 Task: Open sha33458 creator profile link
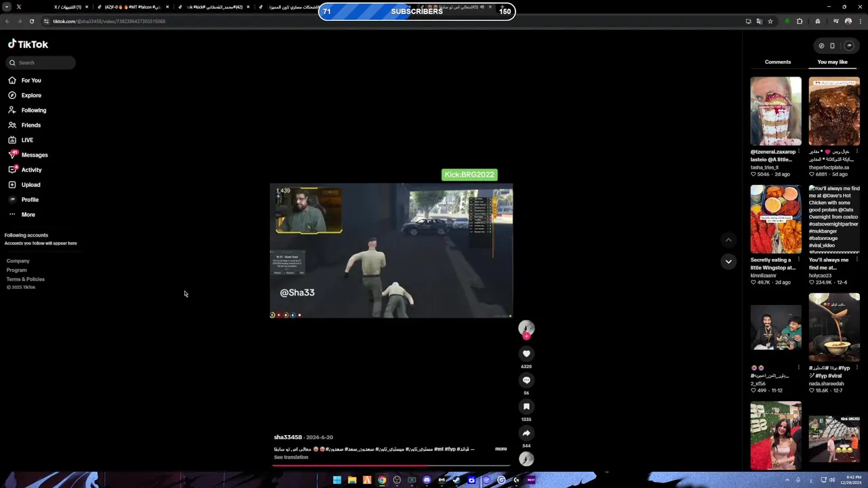click(x=288, y=437)
